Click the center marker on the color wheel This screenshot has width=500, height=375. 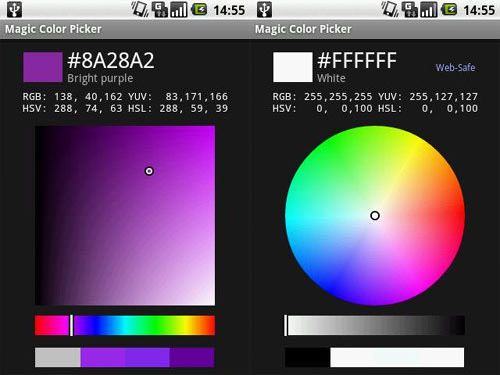click(x=375, y=216)
